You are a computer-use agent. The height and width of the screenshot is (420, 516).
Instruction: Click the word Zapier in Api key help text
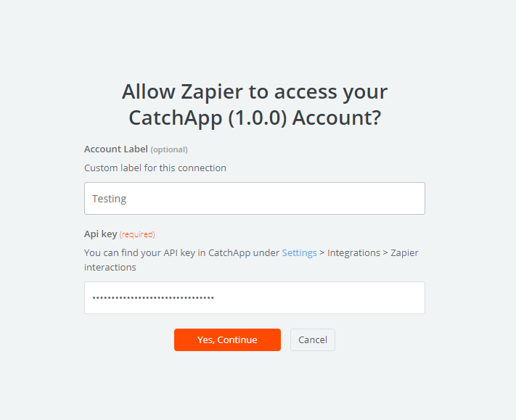click(x=404, y=253)
